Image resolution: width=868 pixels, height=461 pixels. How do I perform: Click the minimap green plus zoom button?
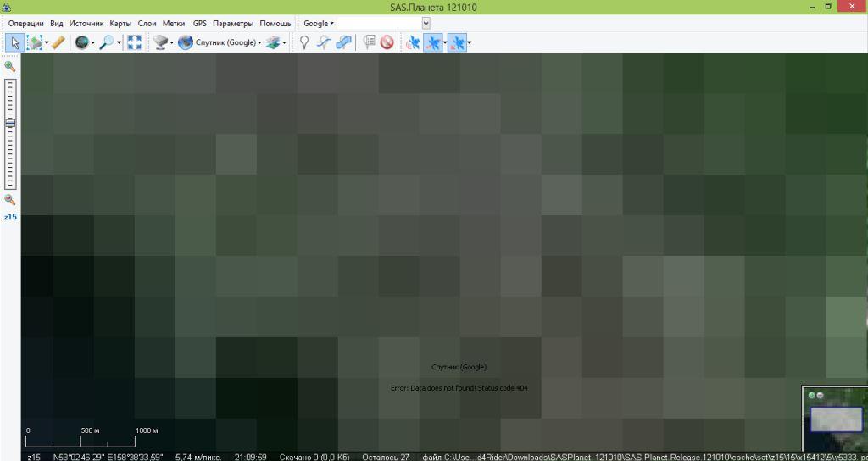point(811,396)
